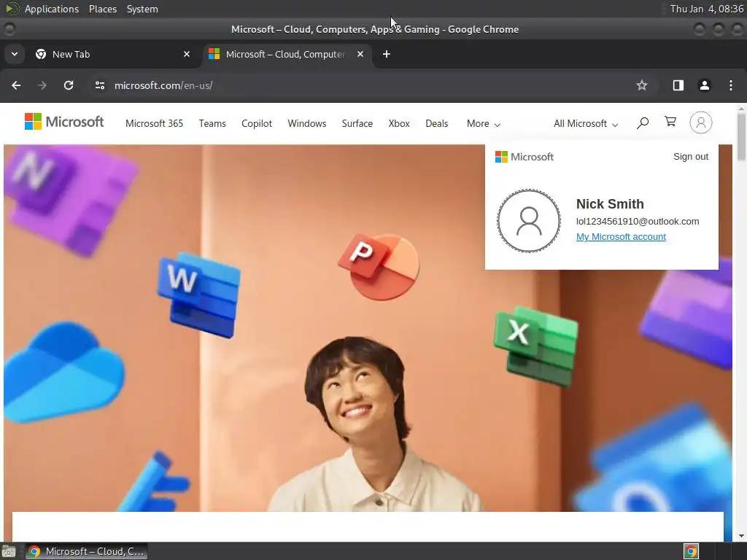This screenshot has height=560, width=747.
Task: Click the clock showing Thu Jan 4
Action: click(706, 9)
